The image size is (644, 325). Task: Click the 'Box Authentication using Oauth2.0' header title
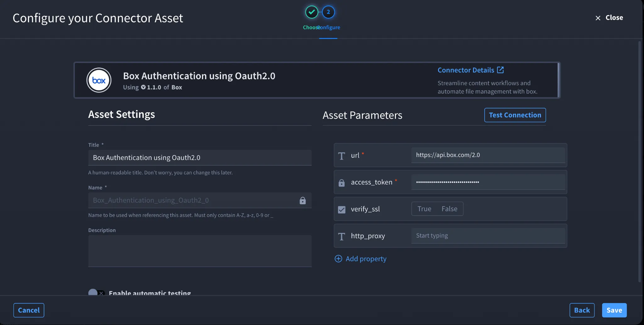[199, 76]
